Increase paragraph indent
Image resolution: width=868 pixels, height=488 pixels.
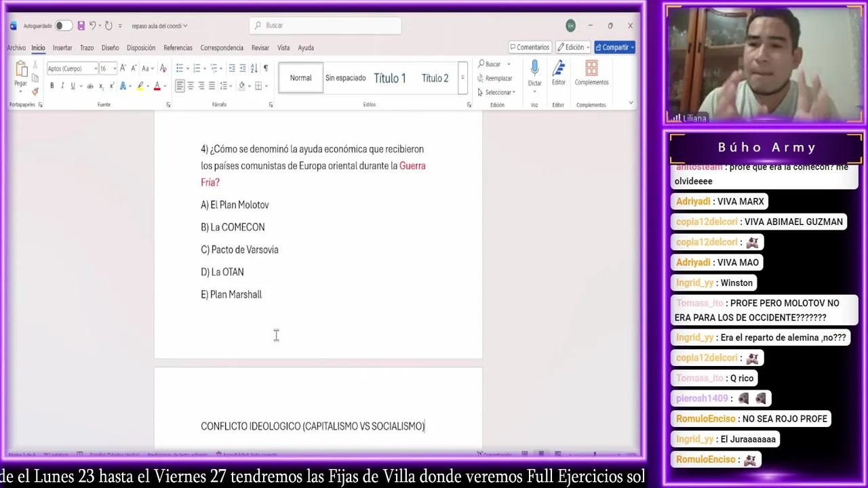243,68
